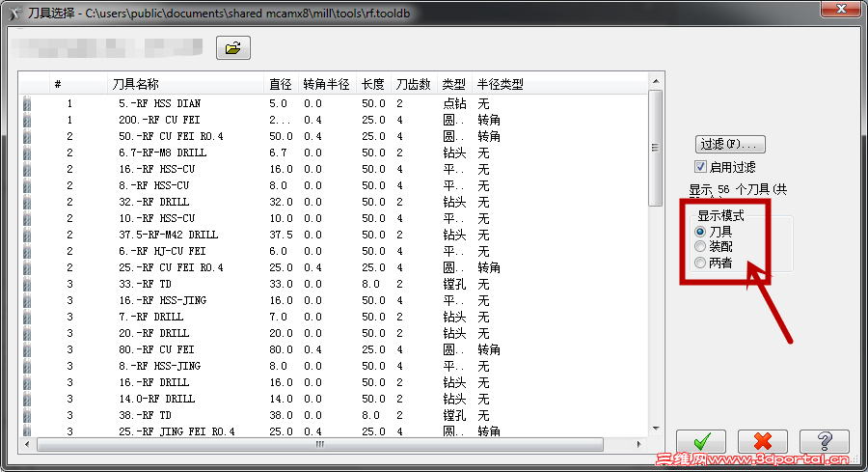Select tool 8.-RF HSS-CU
The width and height of the screenshot is (868, 472).
(x=154, y=185)
